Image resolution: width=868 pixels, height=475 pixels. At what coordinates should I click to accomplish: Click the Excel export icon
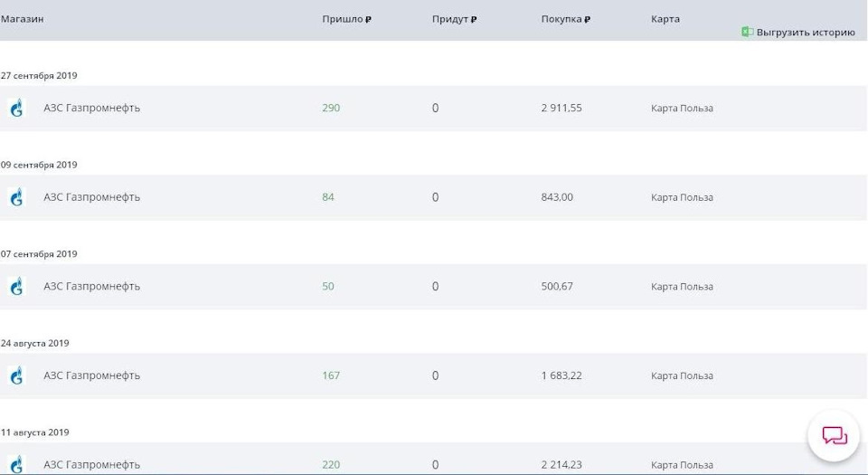(748, 32)
